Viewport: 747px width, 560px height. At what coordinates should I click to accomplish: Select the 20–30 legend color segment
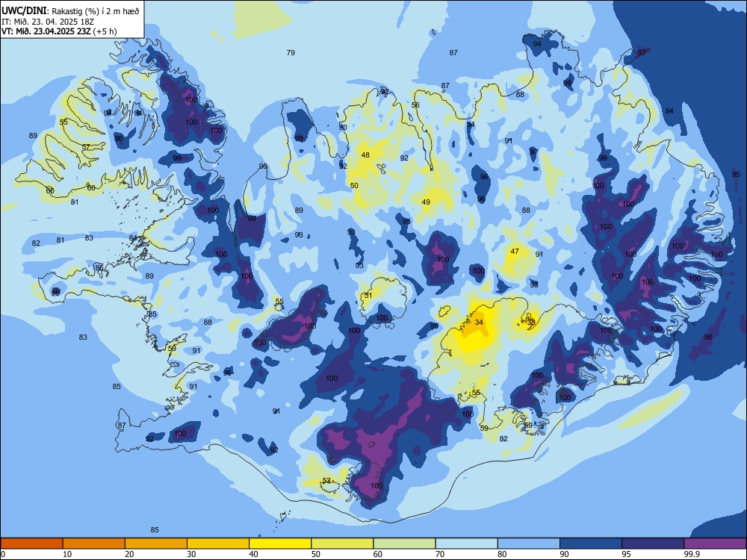[x=156, y=544]
